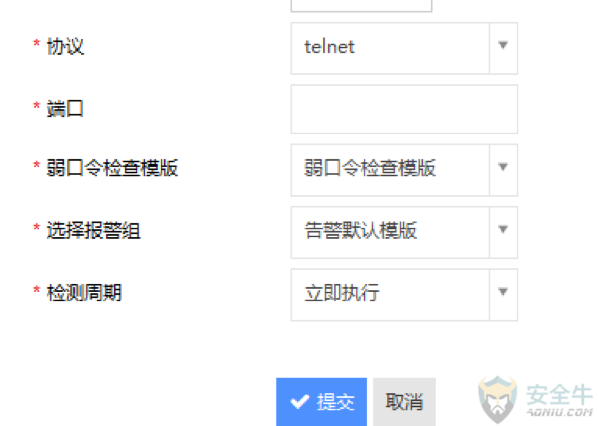Click the arrow icon beside 弱口令检查模版
The height and width of the screenshot is (426, 598).
point(503,167)
